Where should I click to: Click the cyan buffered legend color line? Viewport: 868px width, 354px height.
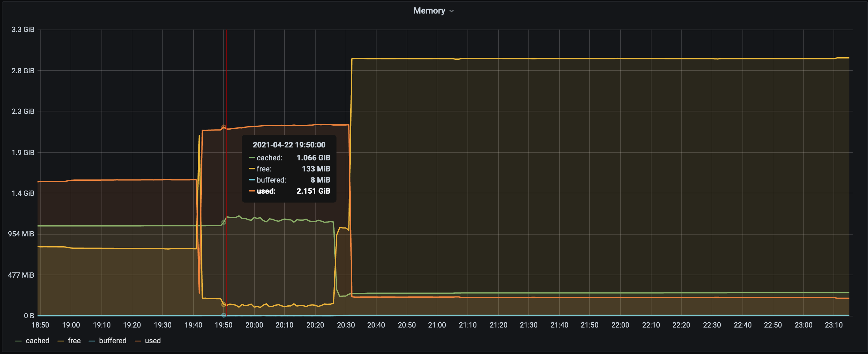[92, 341]
